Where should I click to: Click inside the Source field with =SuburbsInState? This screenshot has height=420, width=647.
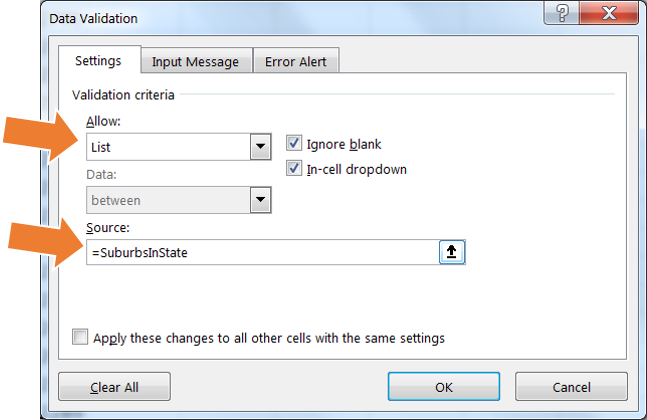pyautogui.click(x=263, y=252)
